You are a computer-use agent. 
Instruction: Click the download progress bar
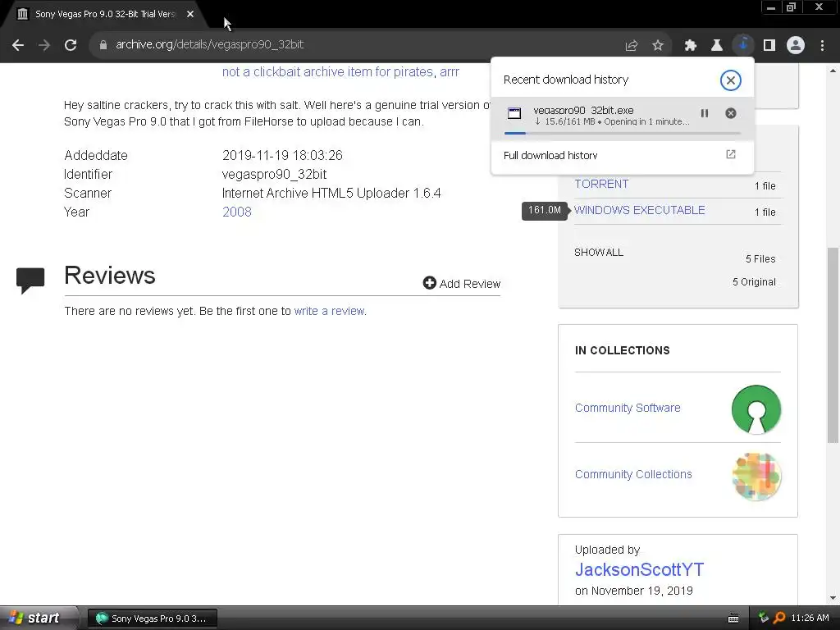622,133
